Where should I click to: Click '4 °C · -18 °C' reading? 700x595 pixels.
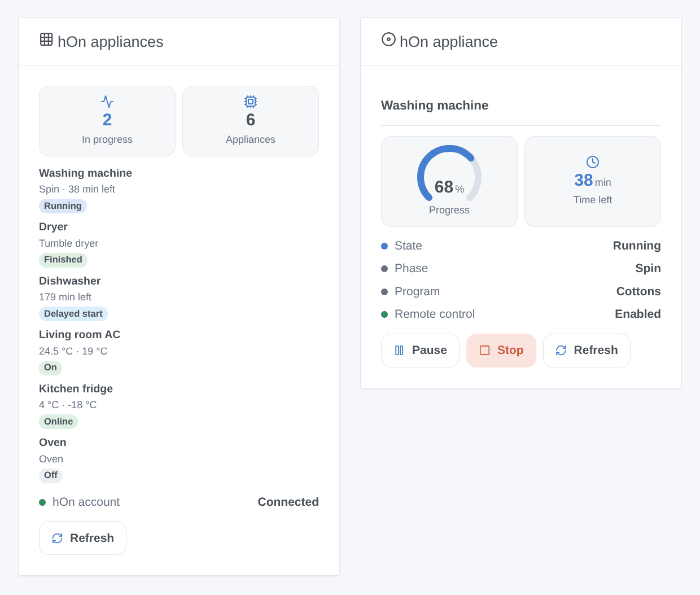[68, 405]
